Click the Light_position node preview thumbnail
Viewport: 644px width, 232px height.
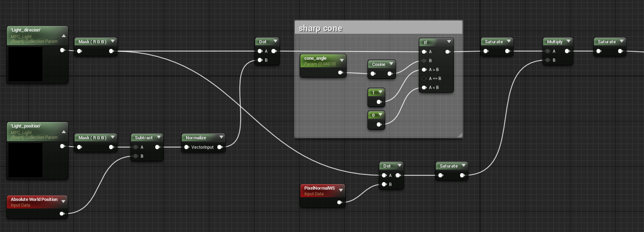pyautogui.click(x=26, y=160)
